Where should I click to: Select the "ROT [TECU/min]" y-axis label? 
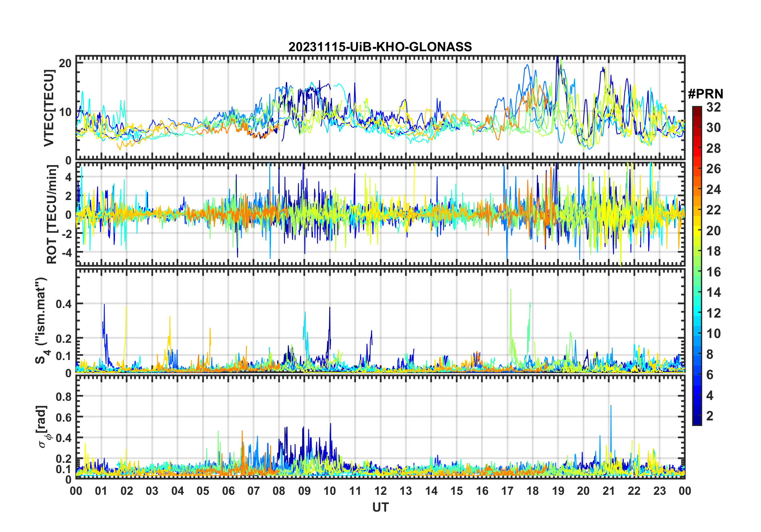point(52,214)
